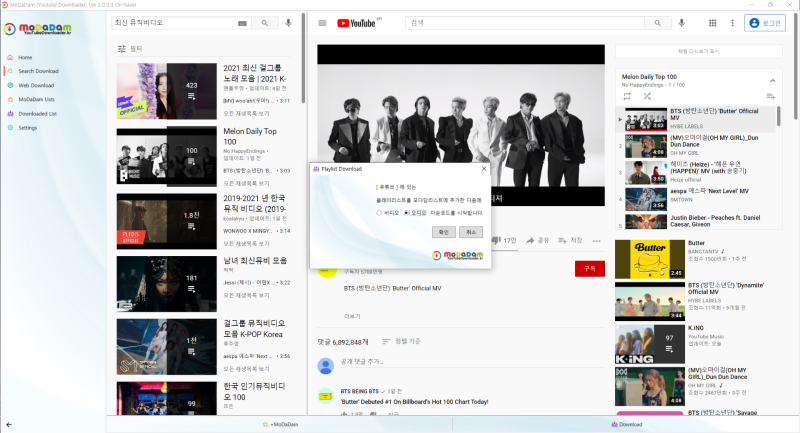Screen dimensions: 800x433
Task: Click the +MoDaDam tab at the bottom
Action: click(x=280, y=424)
